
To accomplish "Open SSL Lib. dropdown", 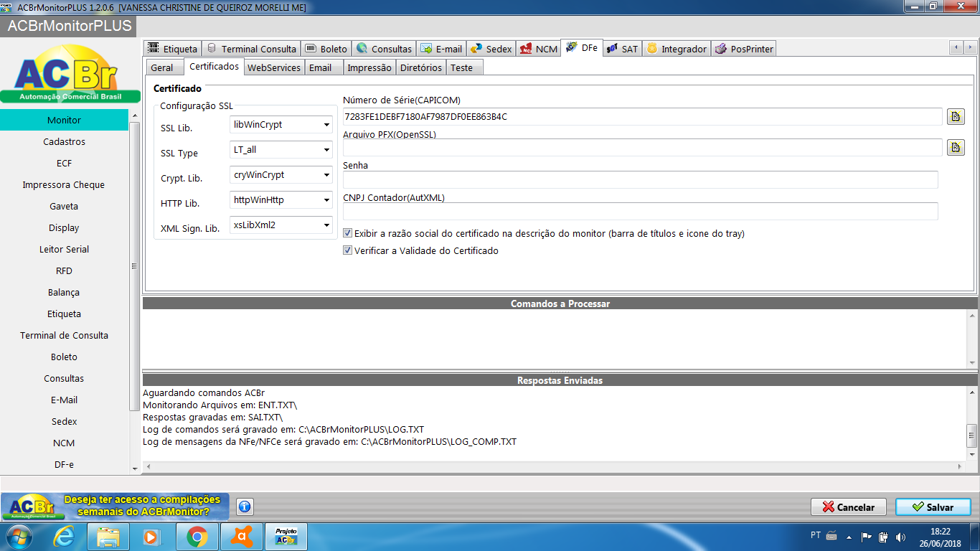I will [x=326, y=125].
